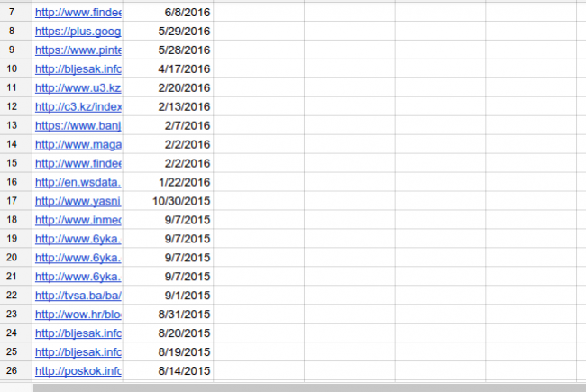Click the horizontal scrollbar at the bottom
Viewport: 586px width, 392px height.
point(307,387)
